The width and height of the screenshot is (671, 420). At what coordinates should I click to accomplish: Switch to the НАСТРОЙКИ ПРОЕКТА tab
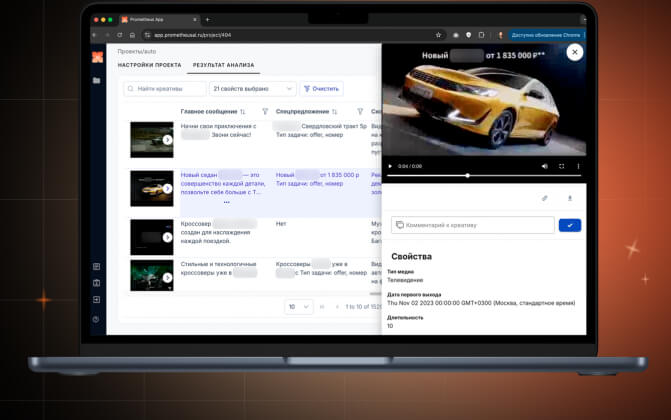coord(149,65)
